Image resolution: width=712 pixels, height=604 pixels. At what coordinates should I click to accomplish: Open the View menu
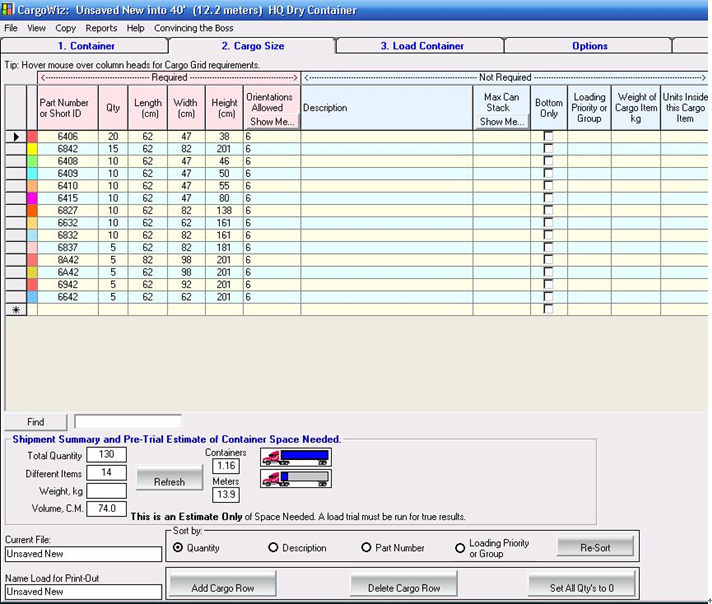click(36, 28)
